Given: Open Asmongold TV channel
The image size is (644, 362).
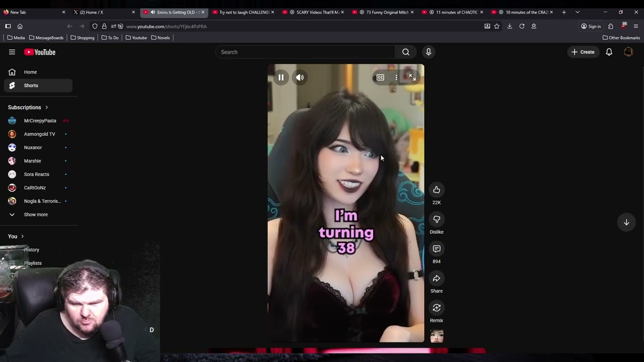Looking at the screenshot, I should (x=38, y=134).
